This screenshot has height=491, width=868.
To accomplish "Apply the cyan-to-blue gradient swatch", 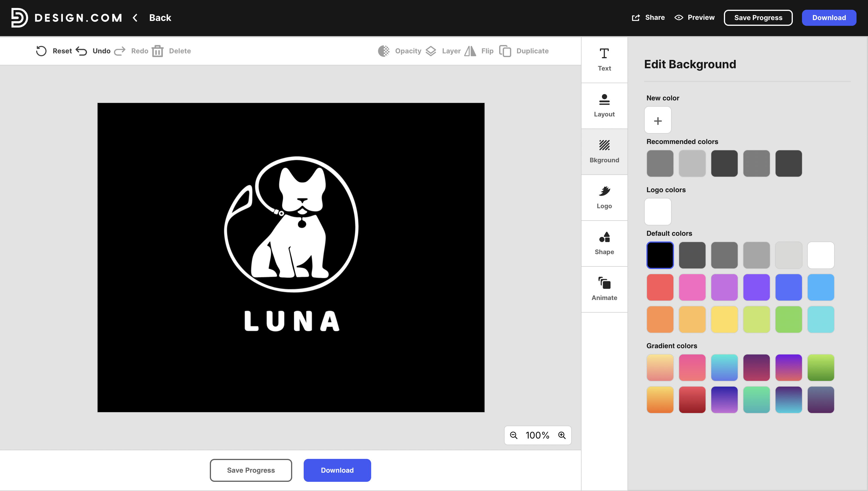I will click(724, 368).
